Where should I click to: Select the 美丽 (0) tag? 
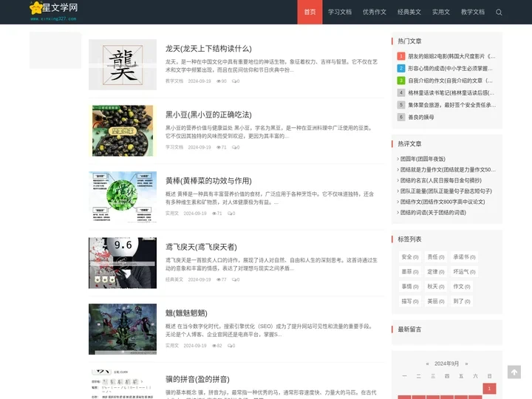coord(436,301)
